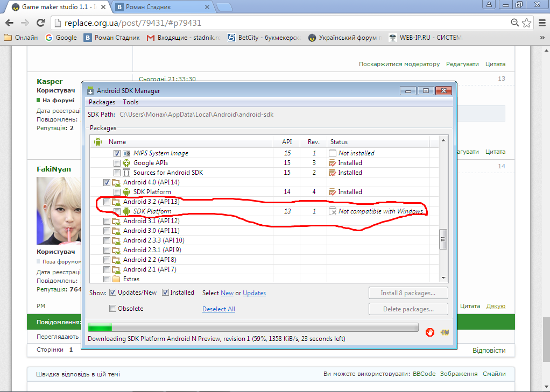Check the Google APIs checkbox
The width and height of the screenshot is (550, 392).
click(117, 163)
